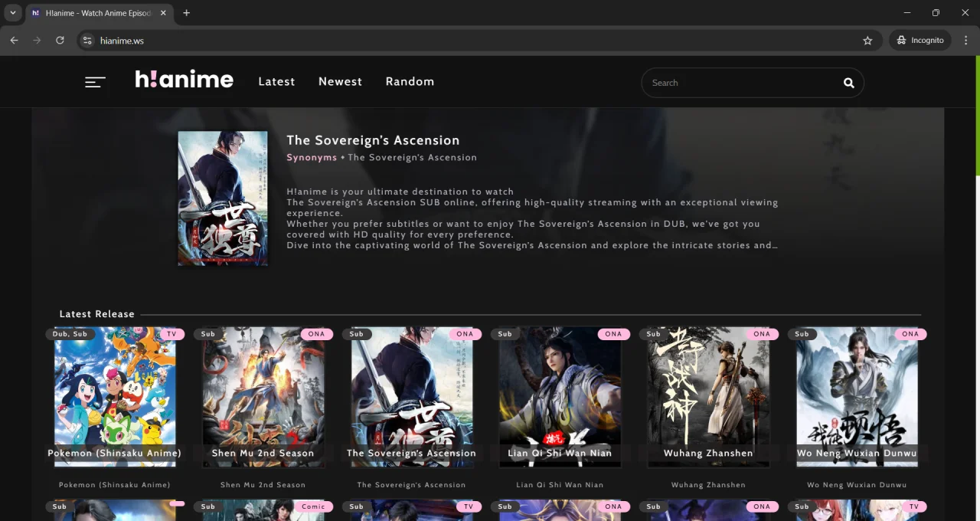Click the Latest Release section heading
This screenshot has width=980, height=521.
(97, 314)
